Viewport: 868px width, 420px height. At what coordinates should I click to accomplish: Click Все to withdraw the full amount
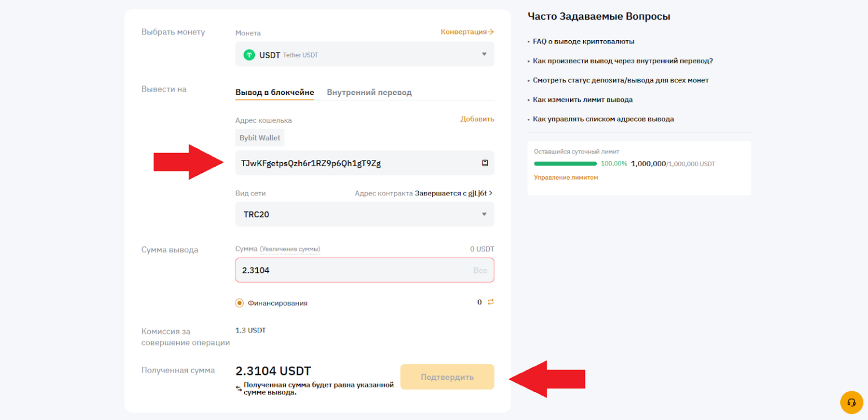pos(480,270)
